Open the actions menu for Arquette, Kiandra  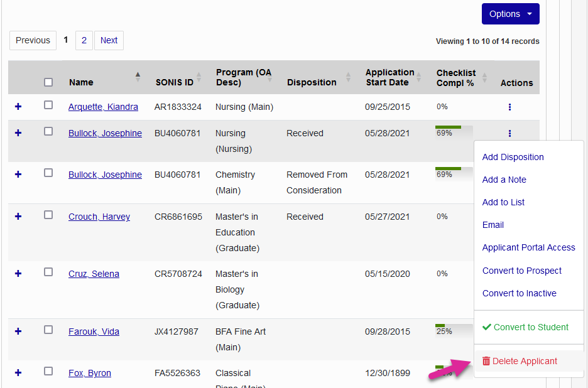[509, 107]
